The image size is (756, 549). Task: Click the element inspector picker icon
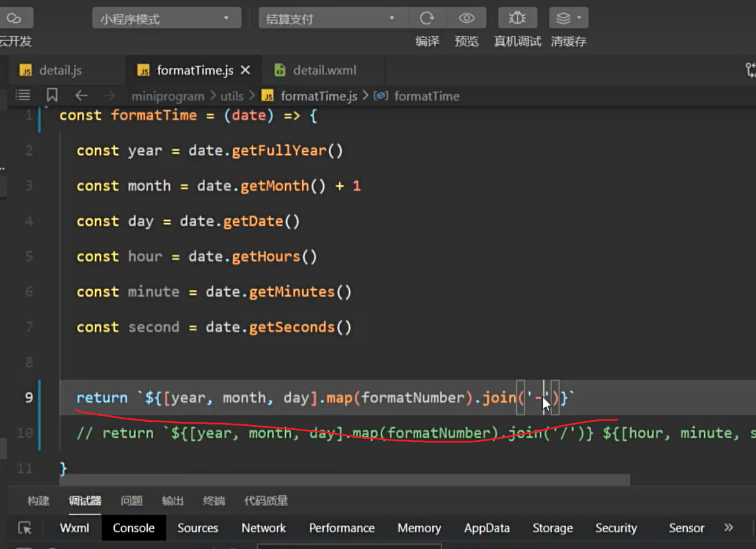coord(25,528)
